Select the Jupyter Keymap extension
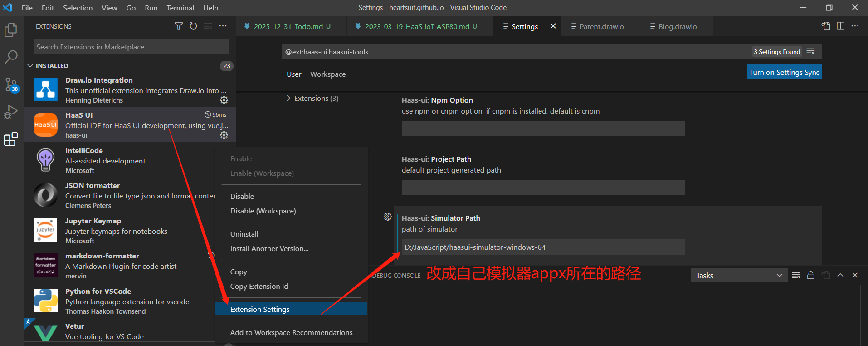Image resolution: width=868 pixels, height=346 pixels. coord(120,230)
